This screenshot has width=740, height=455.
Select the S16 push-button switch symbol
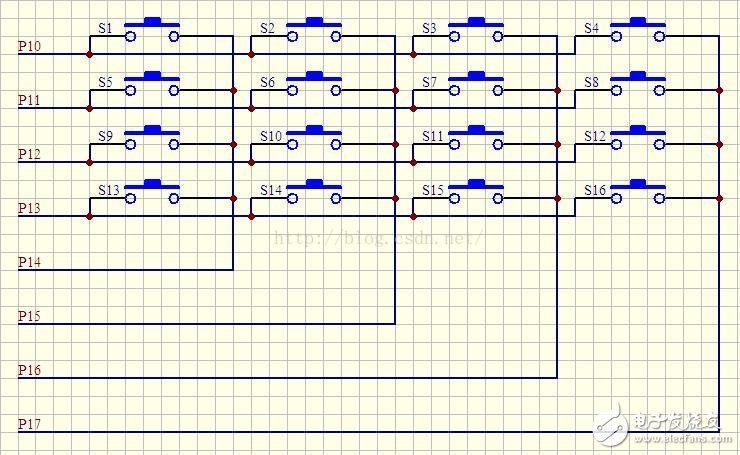(637, 193)
